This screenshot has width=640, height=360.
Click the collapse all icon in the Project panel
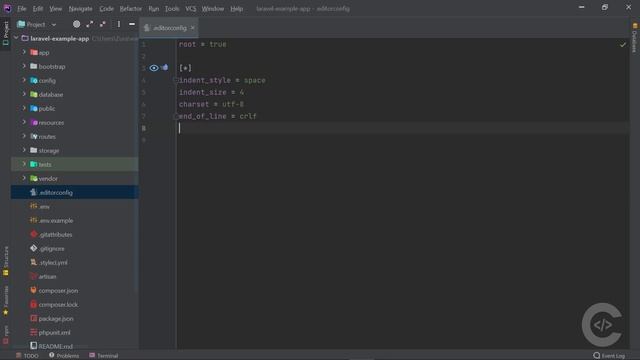(103, 24)
